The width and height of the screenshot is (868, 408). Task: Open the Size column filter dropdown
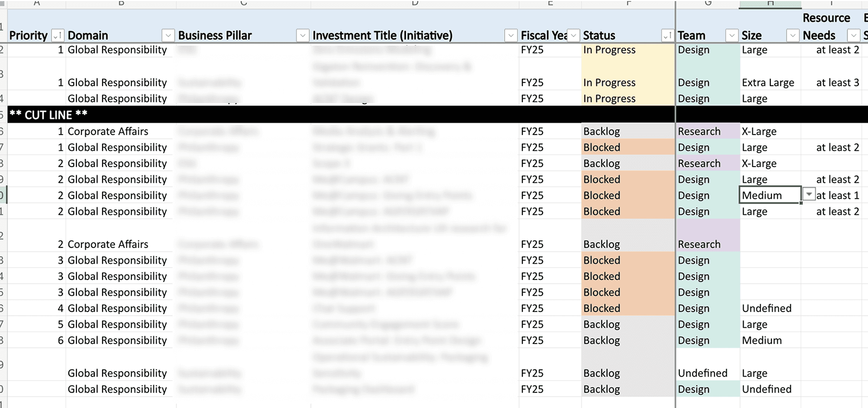[x=793, y=36]
